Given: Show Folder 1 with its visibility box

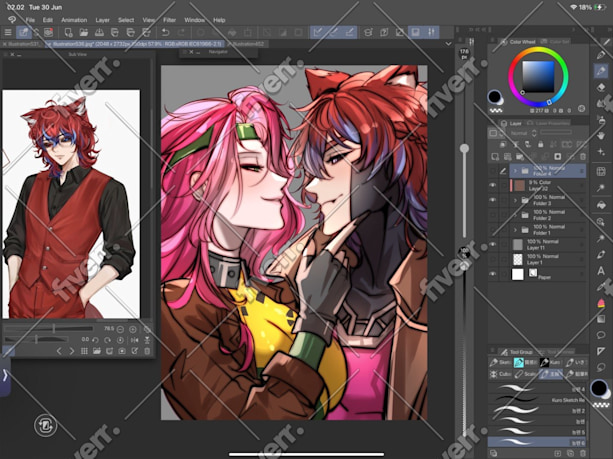Looking at the screenshot, I should pyautogui.click(x=493, y=230).
